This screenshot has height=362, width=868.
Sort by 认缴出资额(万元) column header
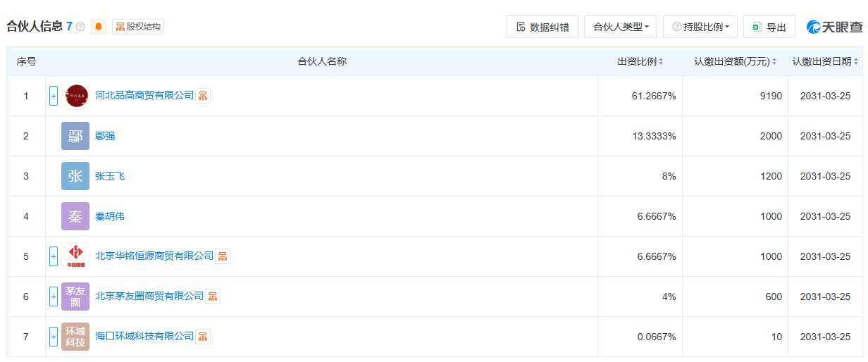[x=735, y=61]
